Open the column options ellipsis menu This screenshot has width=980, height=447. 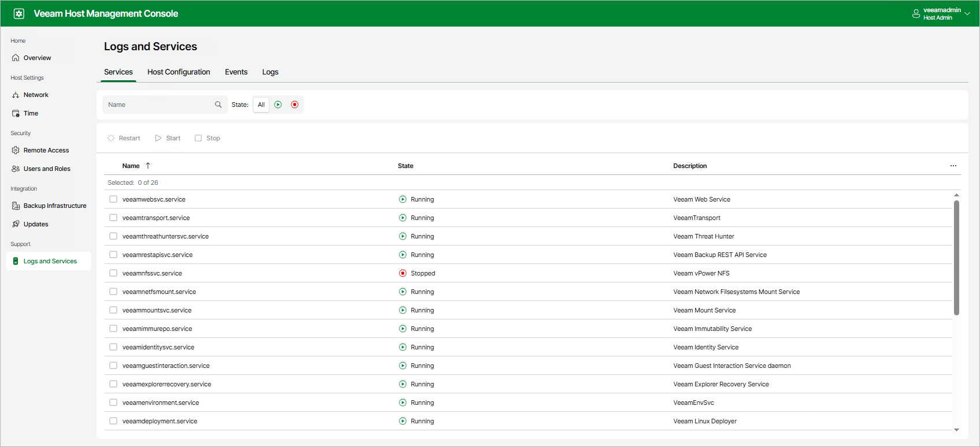[953, 166]
